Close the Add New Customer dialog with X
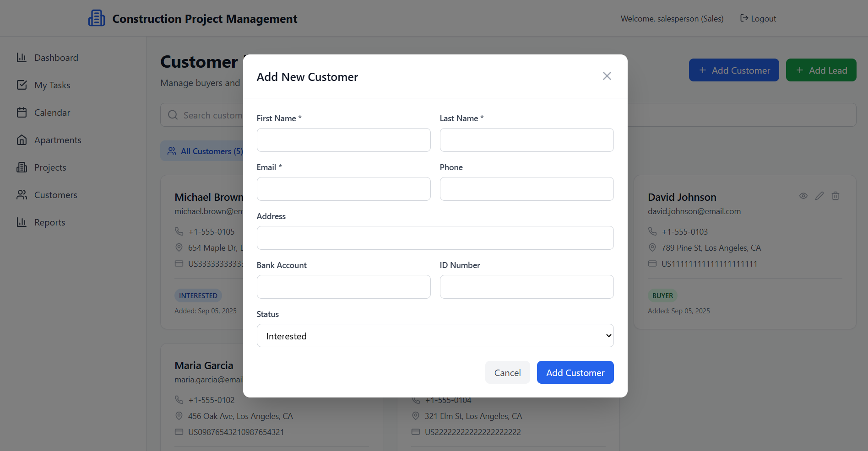 click(x=607, y=76)
